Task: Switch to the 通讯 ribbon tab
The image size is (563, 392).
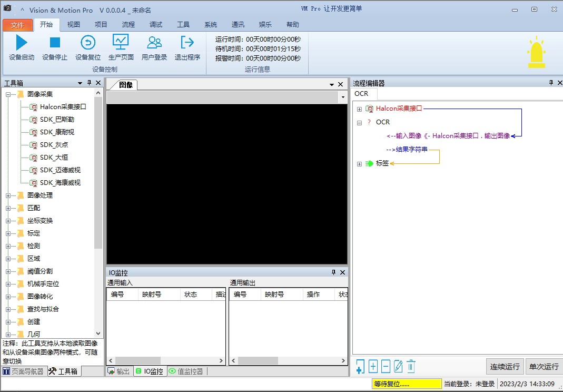Action: tap(238, 24)
